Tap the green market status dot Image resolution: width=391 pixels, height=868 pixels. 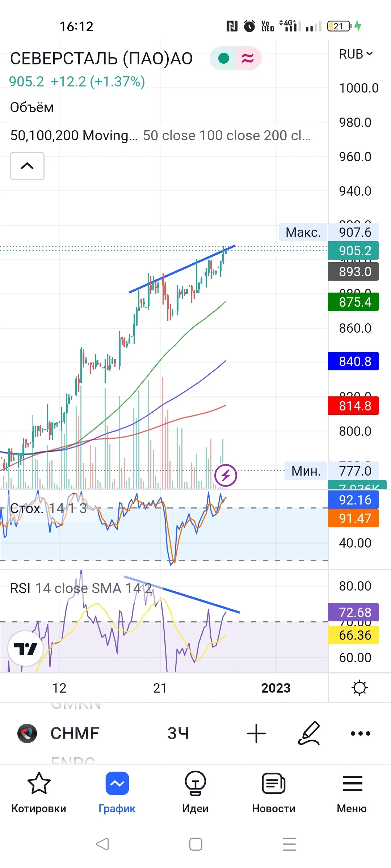pyautogui.click(x=224, y=58)
